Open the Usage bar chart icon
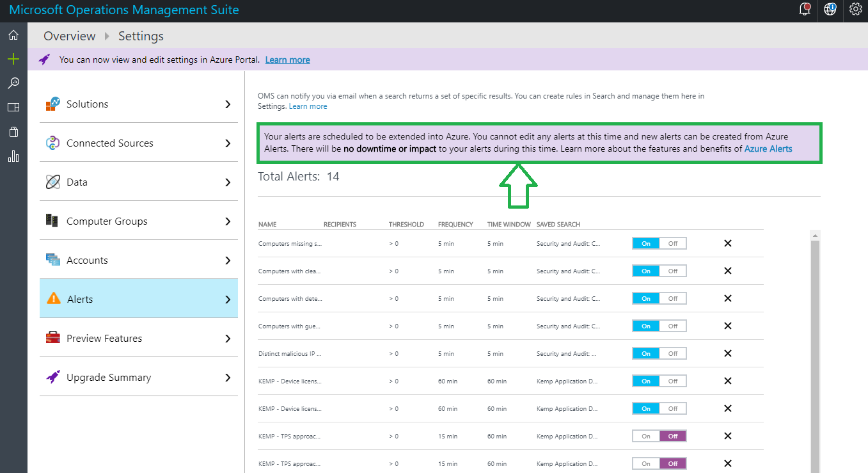 point(13,156)
